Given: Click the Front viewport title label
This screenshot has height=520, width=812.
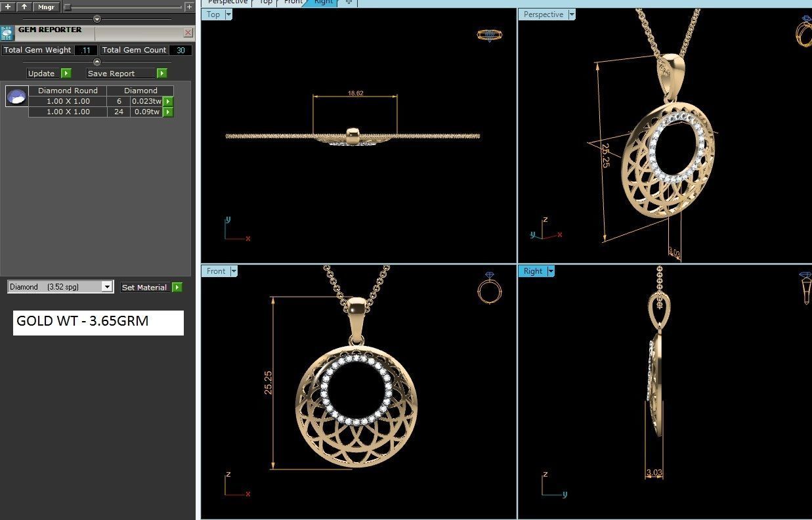Looking at the screenshot, I should pyautogui.click(x=216, y=271).
